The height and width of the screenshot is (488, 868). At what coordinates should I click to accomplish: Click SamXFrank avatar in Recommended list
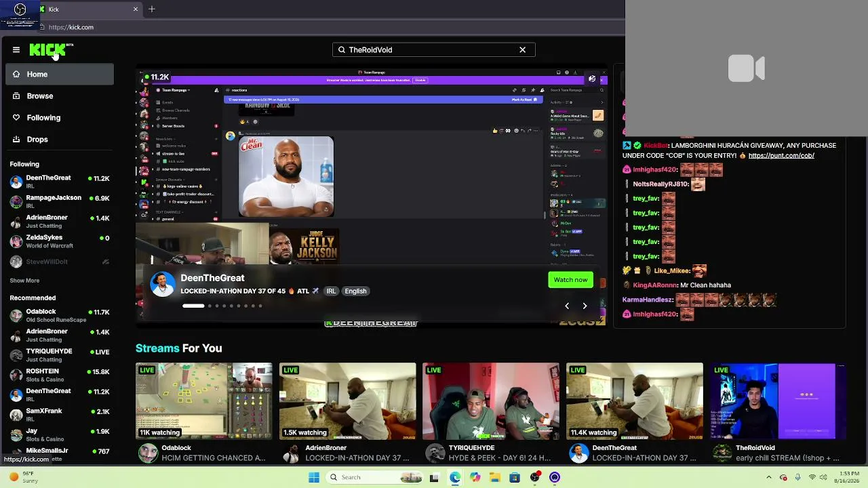click(16, 415)
